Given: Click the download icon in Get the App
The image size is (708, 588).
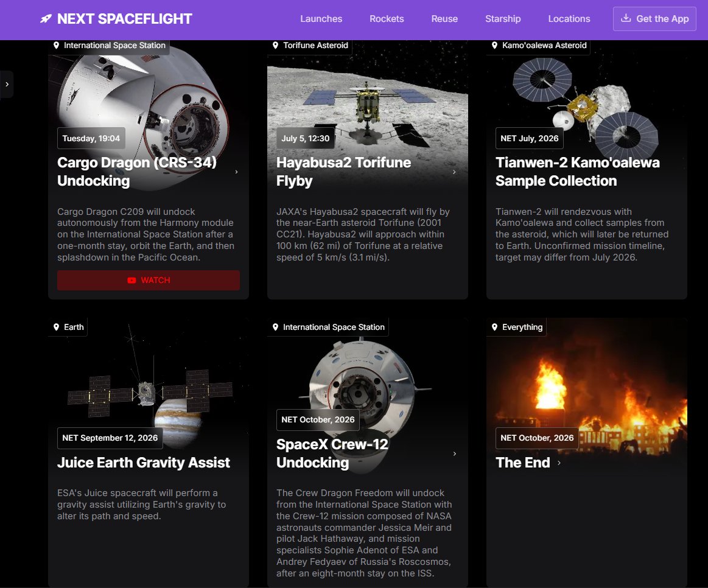Looking at the screenshot, I should tap(626, 18).
